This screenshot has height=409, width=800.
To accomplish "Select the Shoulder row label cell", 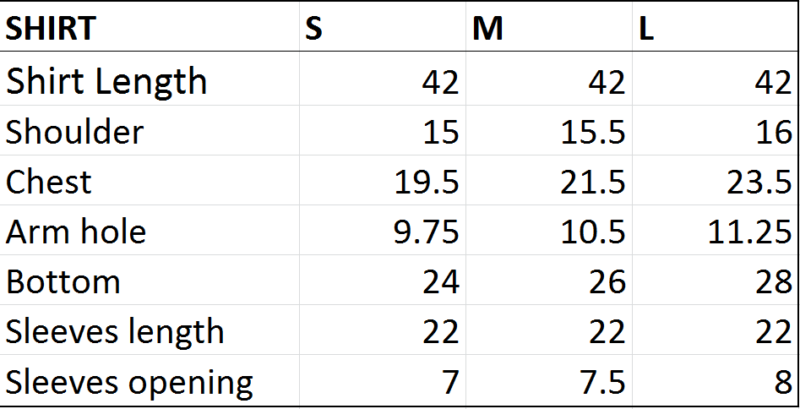I will pyautogui.click(x=149, y=131).
